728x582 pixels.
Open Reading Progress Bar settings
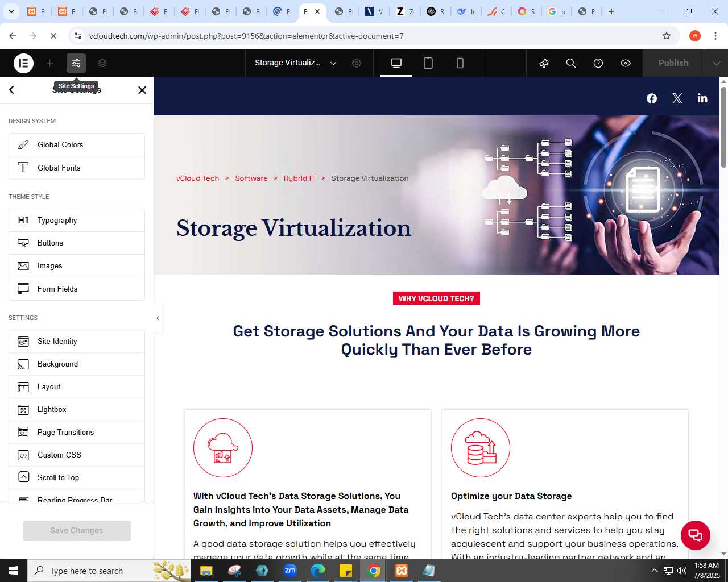pos(77,496)
